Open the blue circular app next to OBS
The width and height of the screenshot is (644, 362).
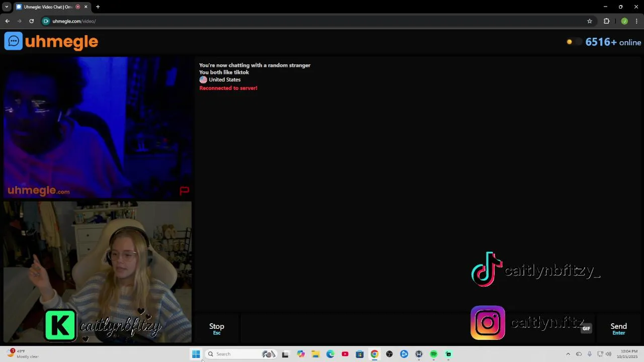[404, 354]
